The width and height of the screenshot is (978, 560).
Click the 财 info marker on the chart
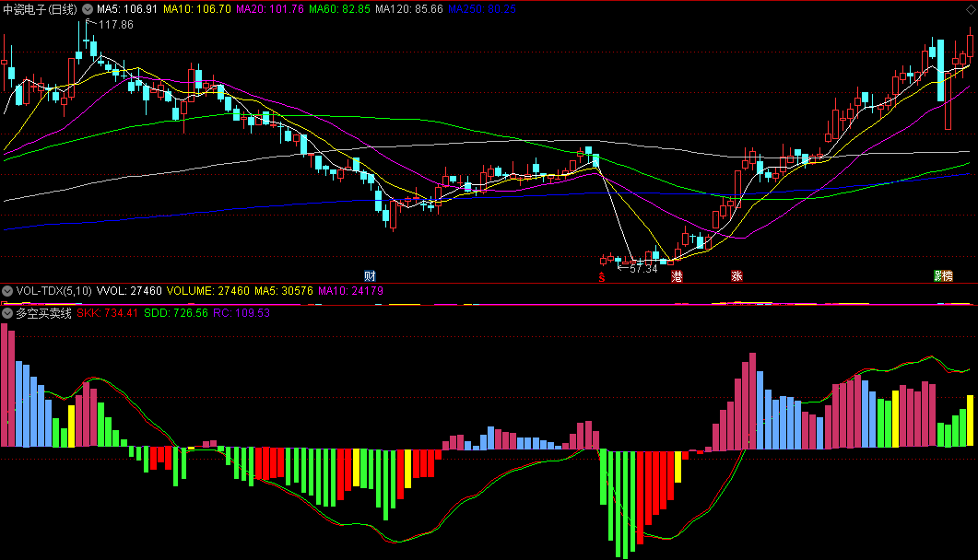370,276
